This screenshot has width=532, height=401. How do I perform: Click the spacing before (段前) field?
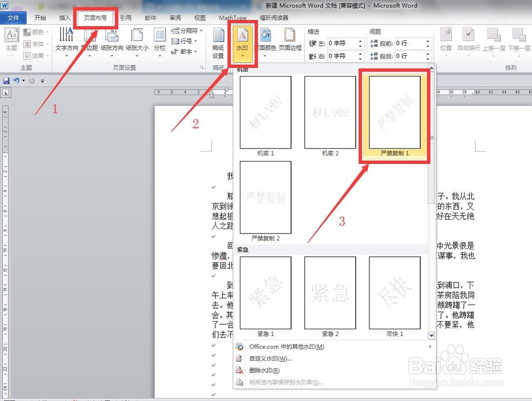[410, 44]
